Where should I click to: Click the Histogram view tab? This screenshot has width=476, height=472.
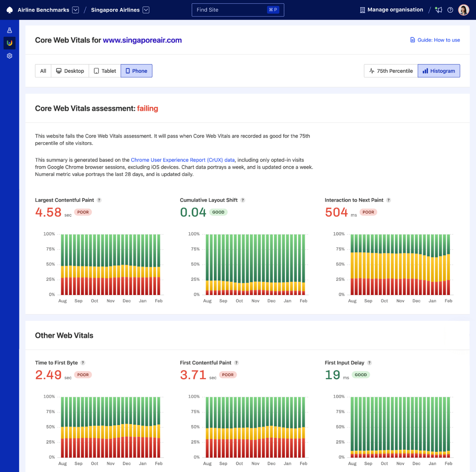439,71
